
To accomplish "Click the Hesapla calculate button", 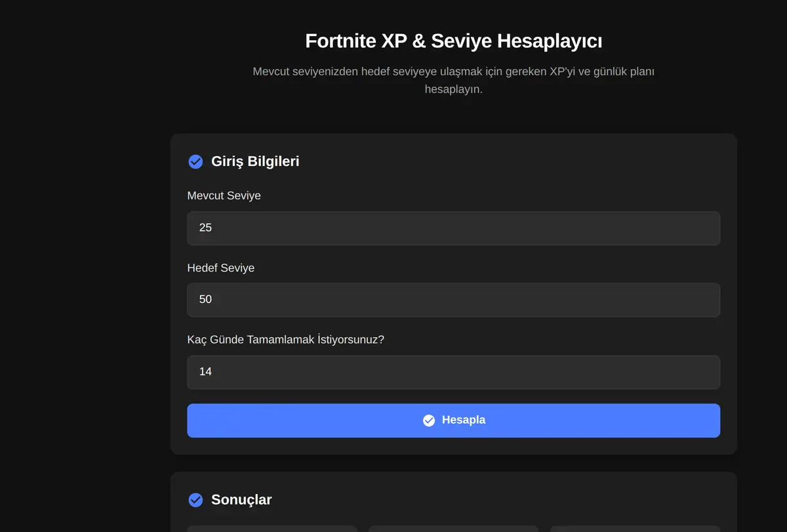I will [453, 420].
